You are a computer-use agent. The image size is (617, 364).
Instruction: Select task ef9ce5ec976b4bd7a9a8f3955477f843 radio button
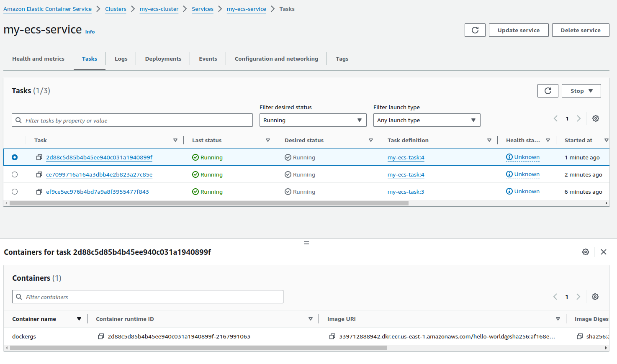(x=15, y=192)
